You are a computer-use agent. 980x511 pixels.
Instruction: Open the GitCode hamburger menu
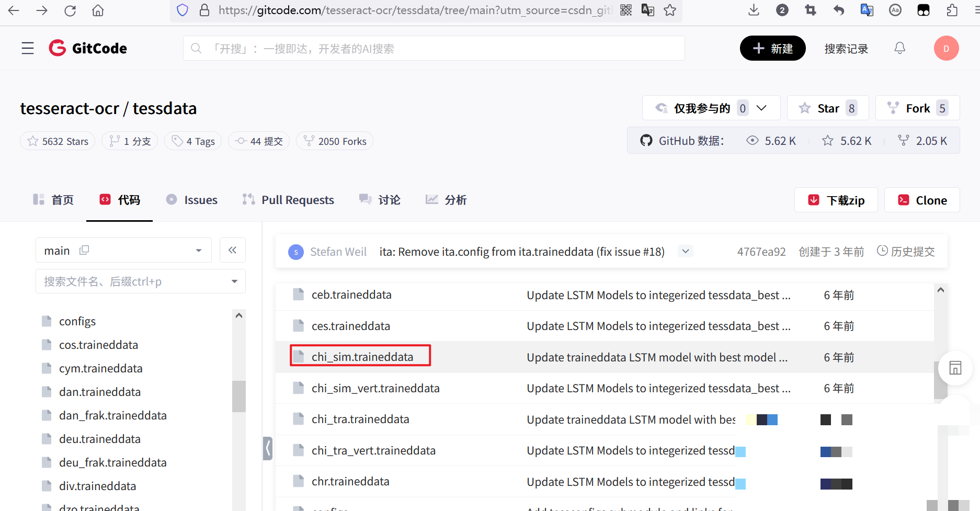[28, 48]
